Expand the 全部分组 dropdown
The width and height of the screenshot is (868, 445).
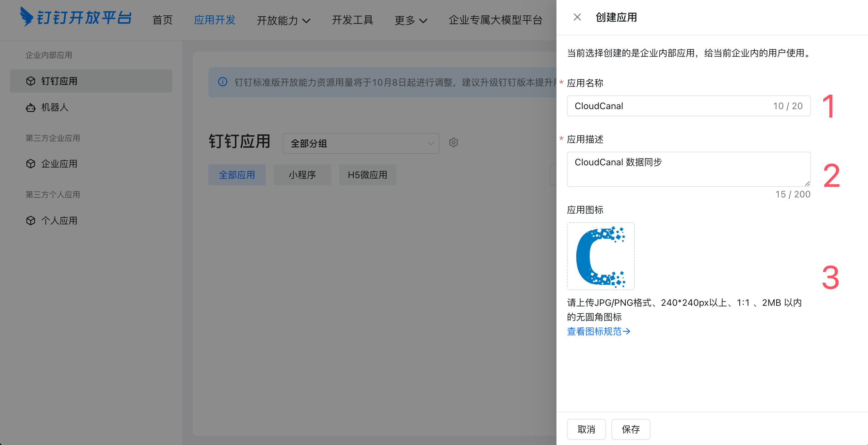click(361, 143)
